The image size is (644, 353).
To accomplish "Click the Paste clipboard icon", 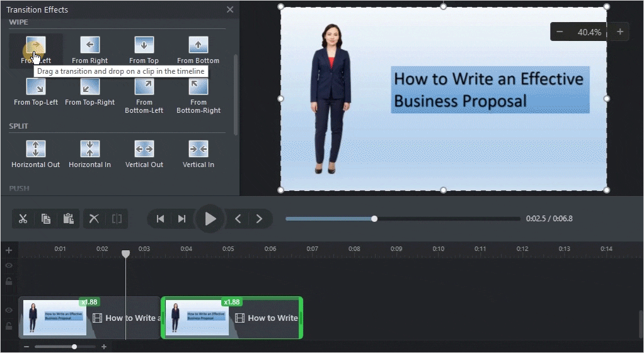I will tap(69, 219).
